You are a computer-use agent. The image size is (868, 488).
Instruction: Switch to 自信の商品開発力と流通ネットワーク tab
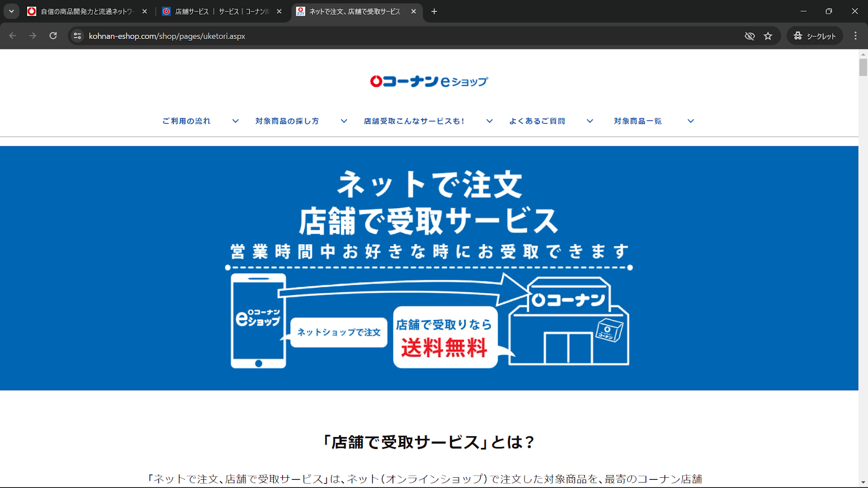pos(87,11)
